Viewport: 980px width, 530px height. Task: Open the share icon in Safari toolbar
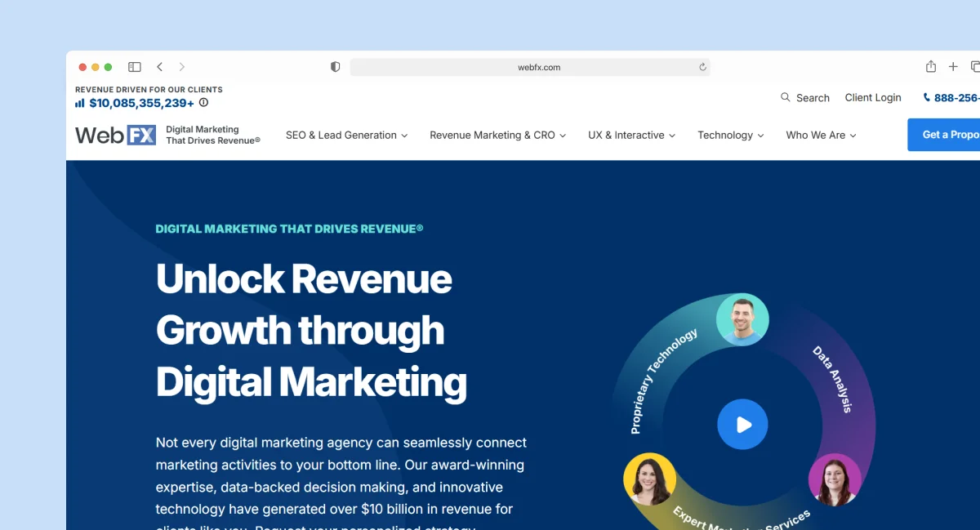[930, 66]
